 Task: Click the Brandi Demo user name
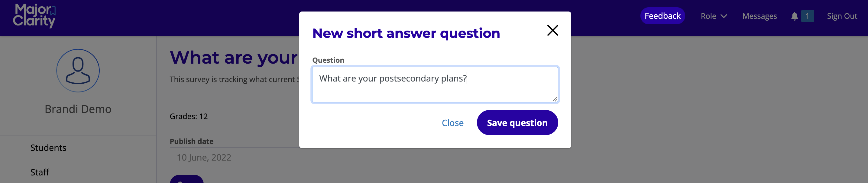(78, 109)
